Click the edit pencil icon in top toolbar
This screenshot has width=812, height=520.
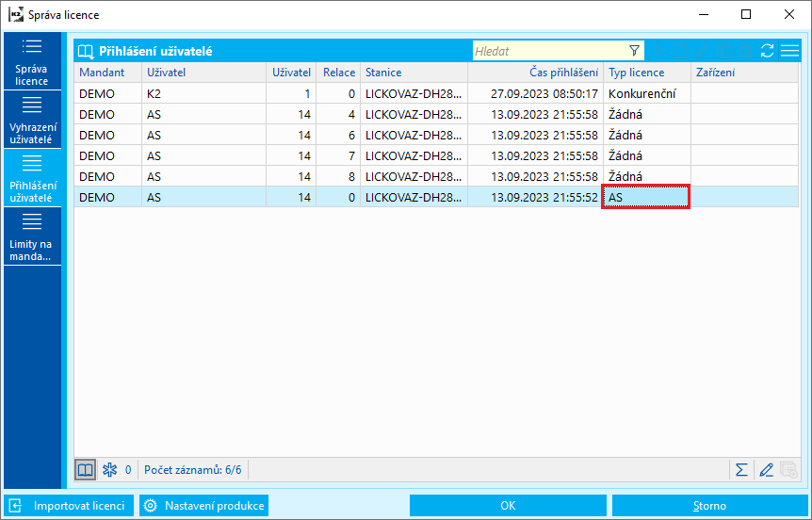coord(702,51)
